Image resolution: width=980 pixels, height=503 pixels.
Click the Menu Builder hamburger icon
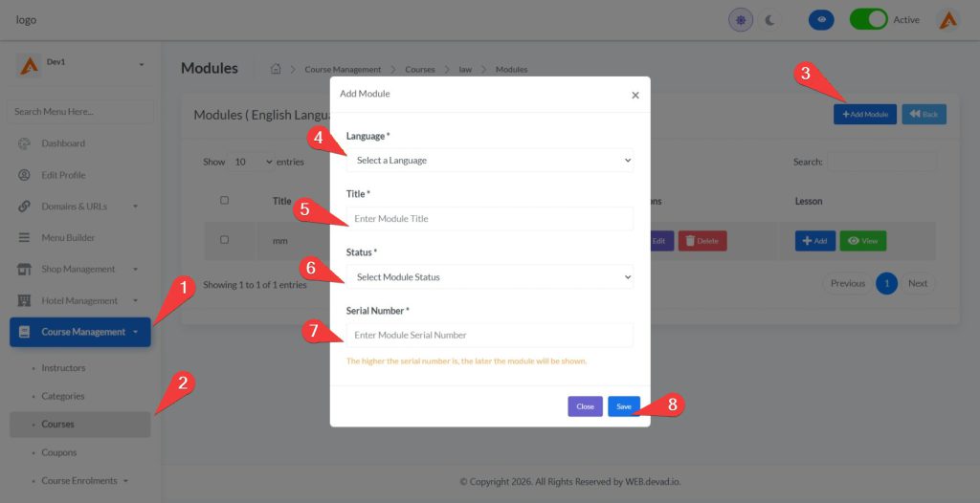(25, 237)
